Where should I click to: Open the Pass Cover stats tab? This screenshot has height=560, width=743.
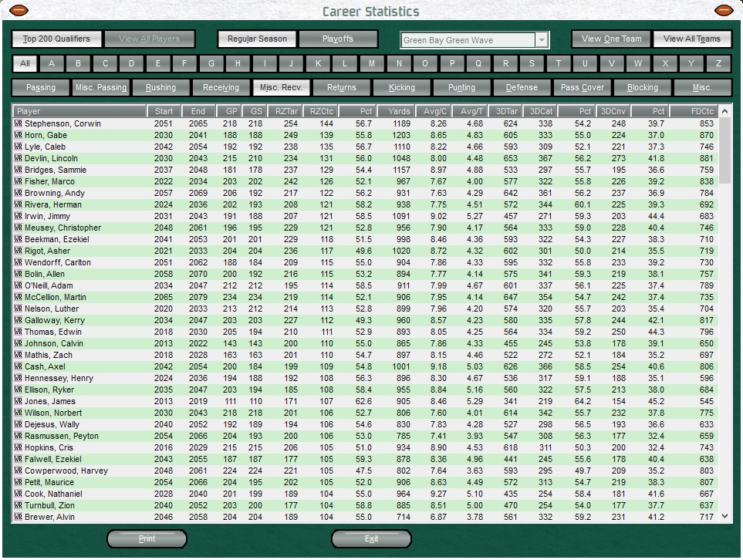[x=583, y=88]
